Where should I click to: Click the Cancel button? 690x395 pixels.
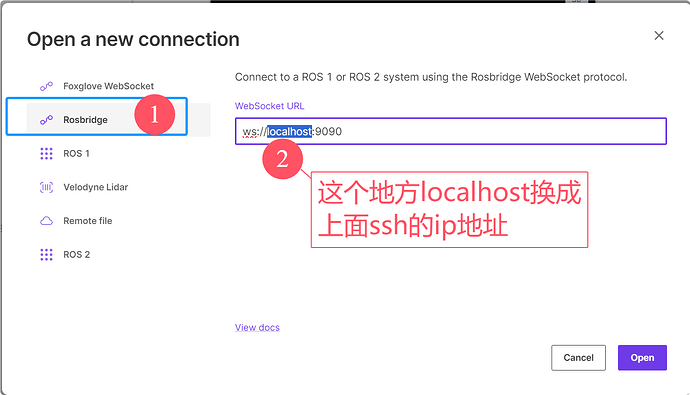tap(578, 358)
